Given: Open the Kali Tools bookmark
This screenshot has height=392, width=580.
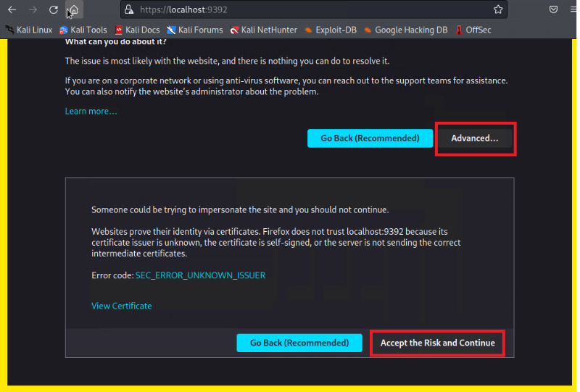Looking at the screenshot, I should point(83,30).
